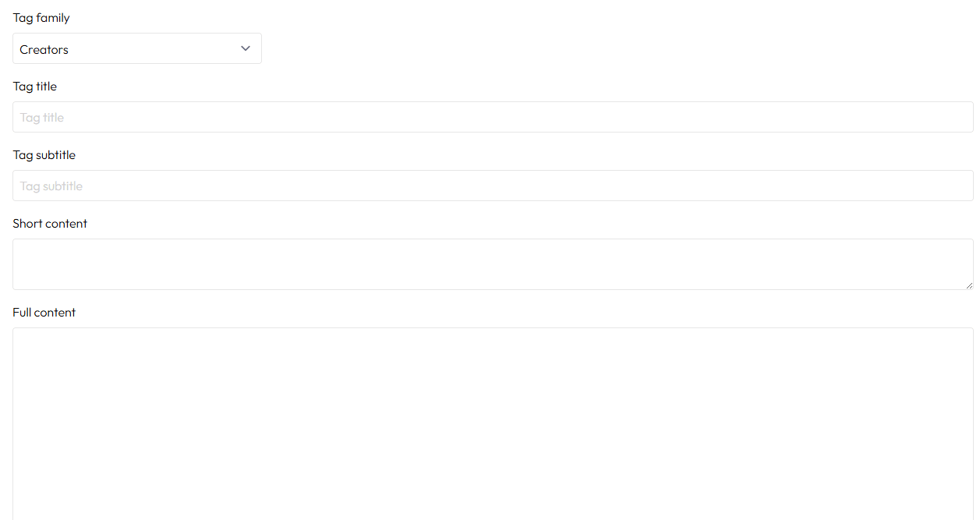Image resolution: width=980 pixels, height=520 pixels.
Task: Select the 'Creators' value in Tag family
Action: click(x=44, y=50)
